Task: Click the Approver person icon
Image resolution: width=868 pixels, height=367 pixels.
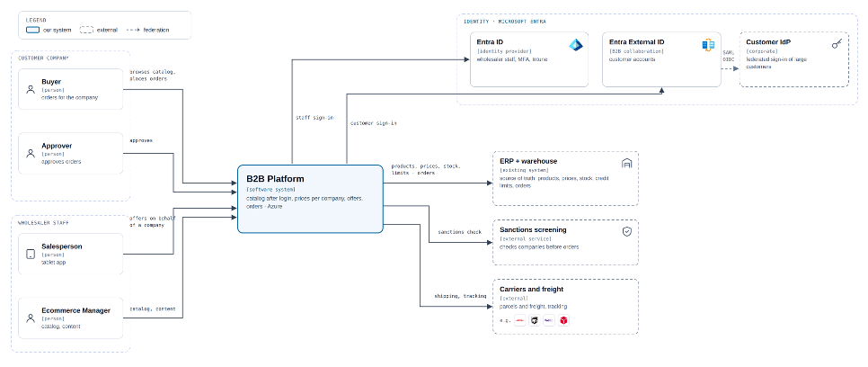Action: 31,153
